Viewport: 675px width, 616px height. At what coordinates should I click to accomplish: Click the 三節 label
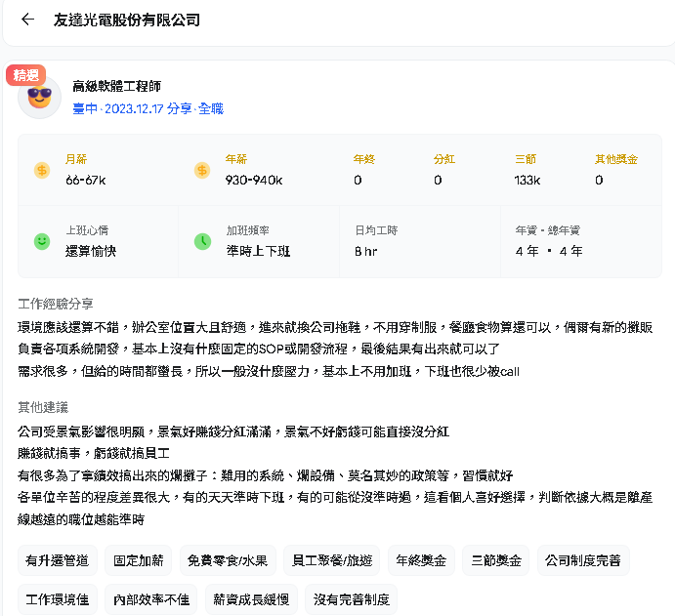coord(526,159)
